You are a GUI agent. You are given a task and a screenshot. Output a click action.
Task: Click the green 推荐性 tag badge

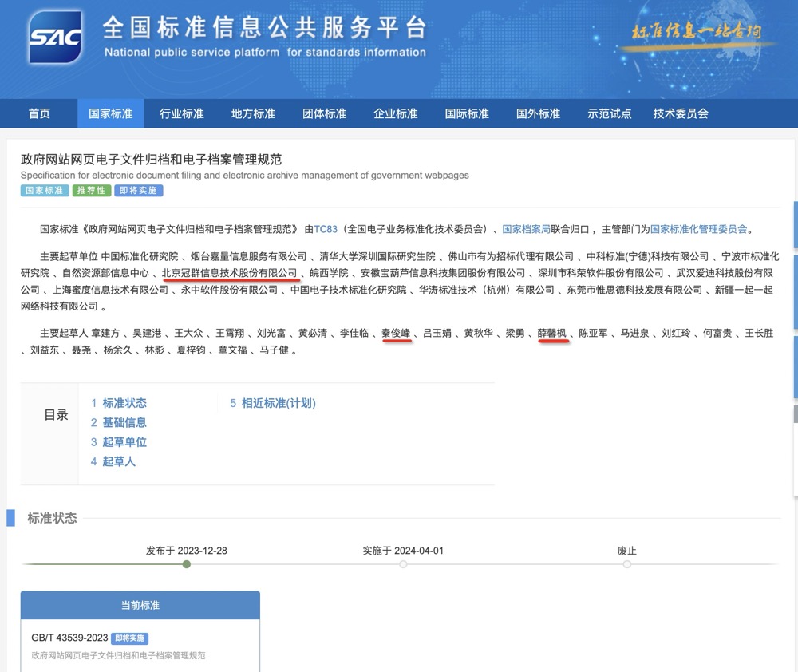(92, 191)
